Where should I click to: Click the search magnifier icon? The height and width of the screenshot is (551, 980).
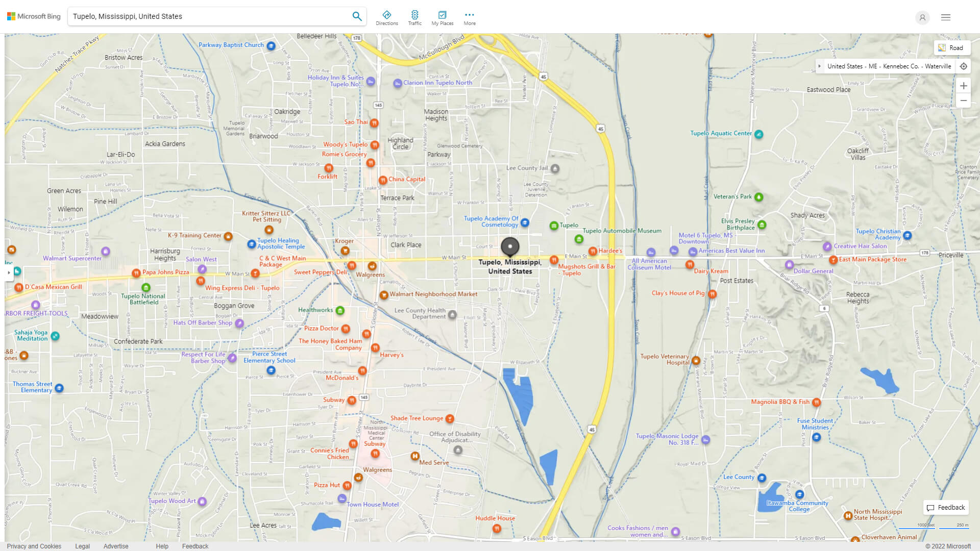point(357,16)
